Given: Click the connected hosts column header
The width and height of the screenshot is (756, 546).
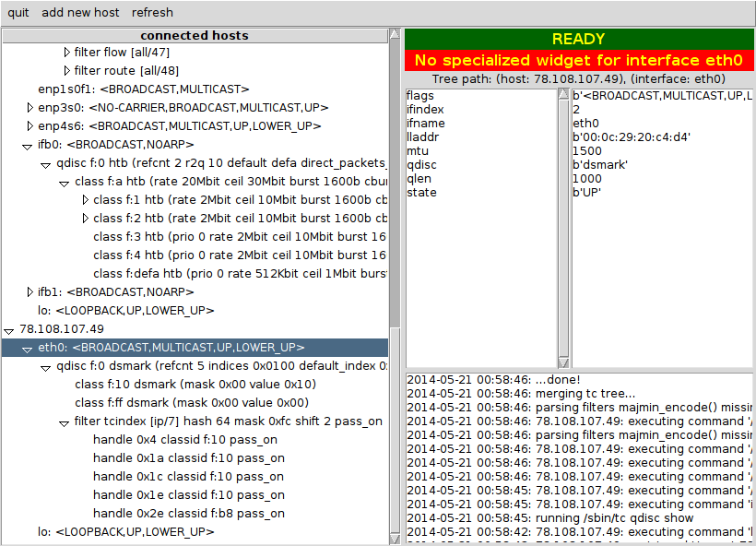Looking at the screenshot, I should tap(195, 36).
